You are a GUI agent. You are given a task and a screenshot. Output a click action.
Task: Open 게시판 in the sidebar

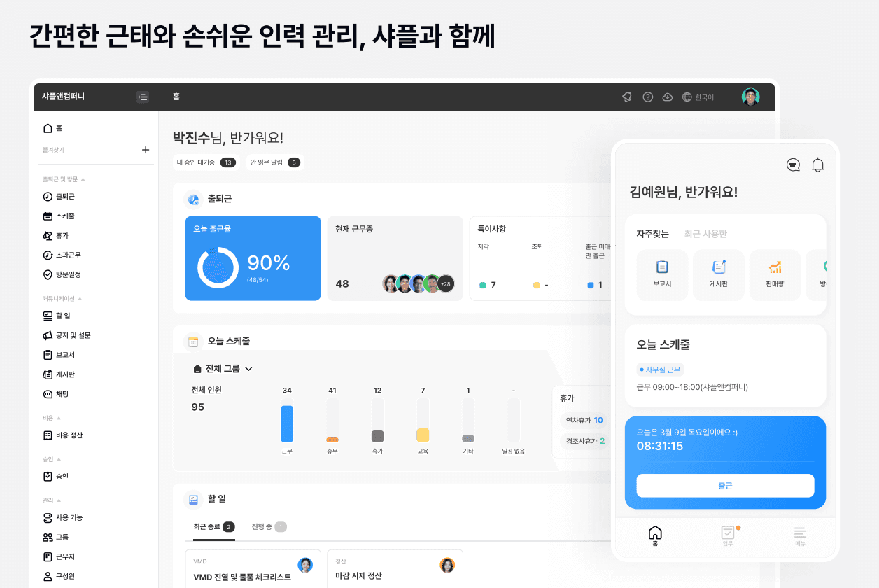point(59,374)
